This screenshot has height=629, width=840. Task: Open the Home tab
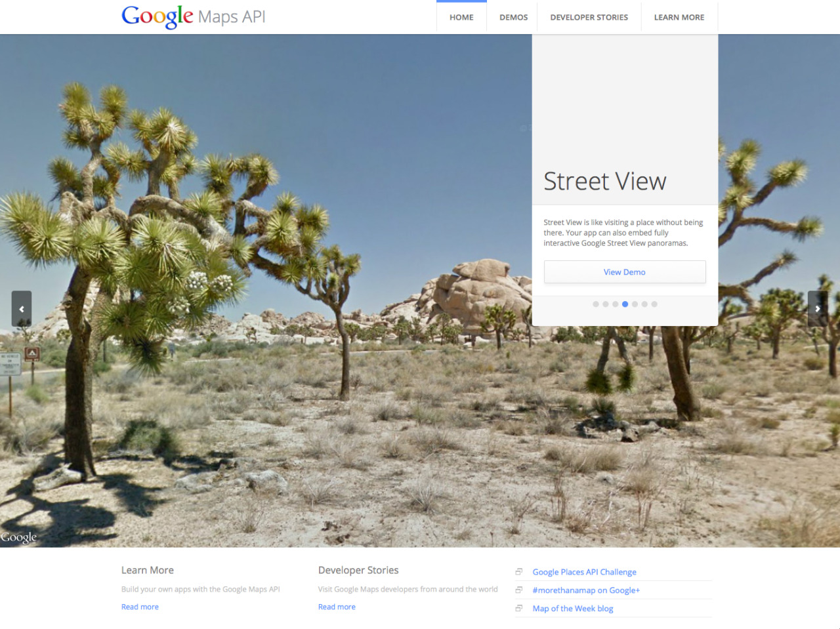tap(461, 17)
